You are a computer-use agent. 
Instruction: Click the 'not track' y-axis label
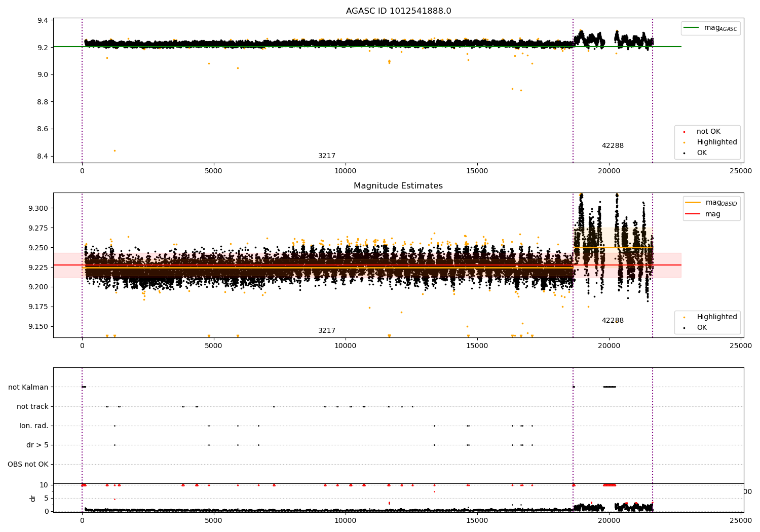click(32, 406)
